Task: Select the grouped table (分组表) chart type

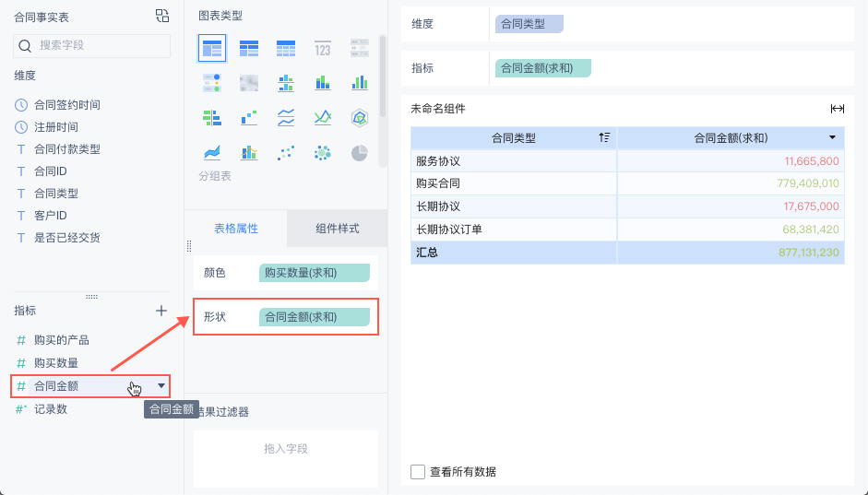Action: tap(212, 49)
